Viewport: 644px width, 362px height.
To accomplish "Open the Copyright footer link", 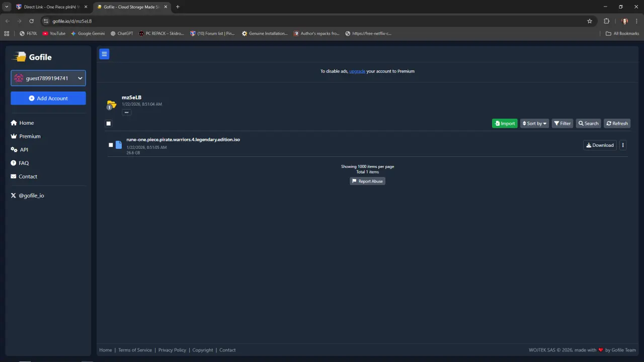I will click(x=203, y=350).
